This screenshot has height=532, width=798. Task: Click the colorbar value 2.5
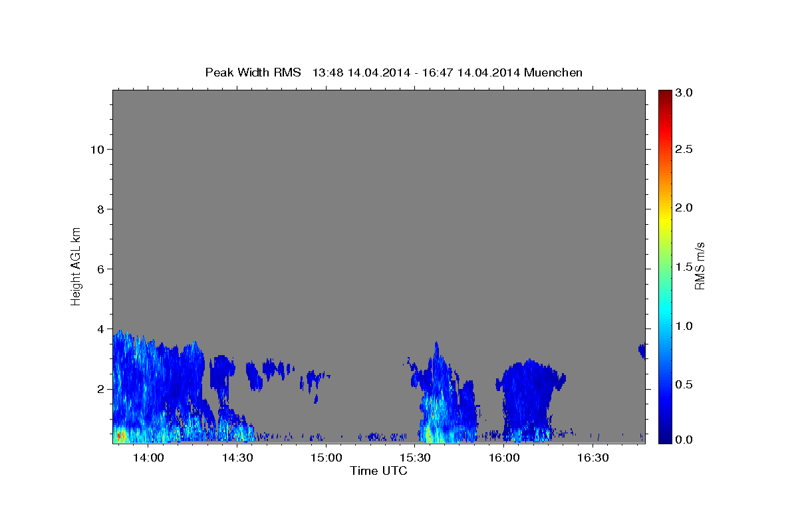(686, 150)
